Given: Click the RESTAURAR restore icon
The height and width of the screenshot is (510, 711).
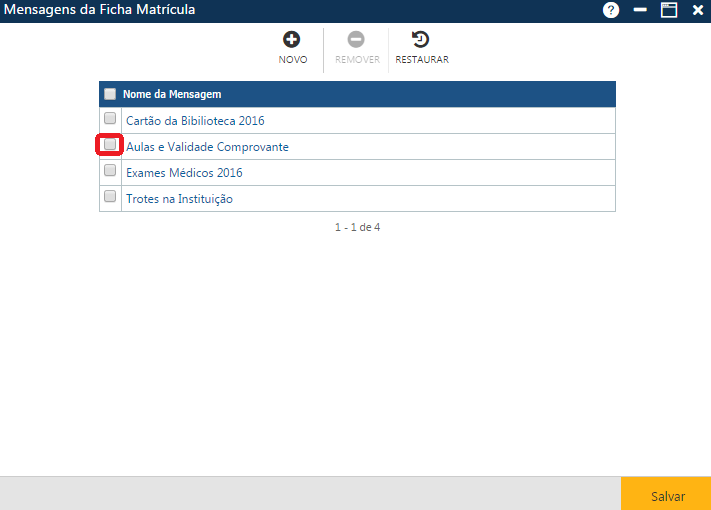Looking at the screenshot, I should [421, 40].
